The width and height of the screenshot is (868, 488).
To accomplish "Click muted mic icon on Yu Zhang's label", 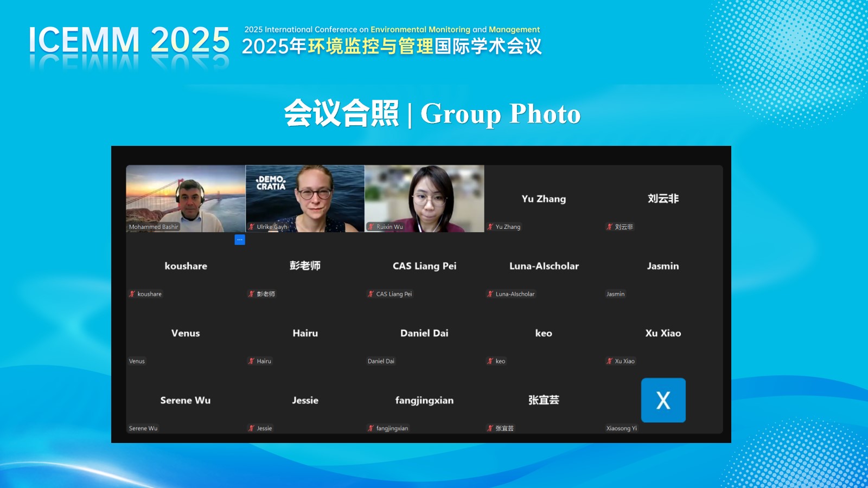I will [x=490, y=227].
